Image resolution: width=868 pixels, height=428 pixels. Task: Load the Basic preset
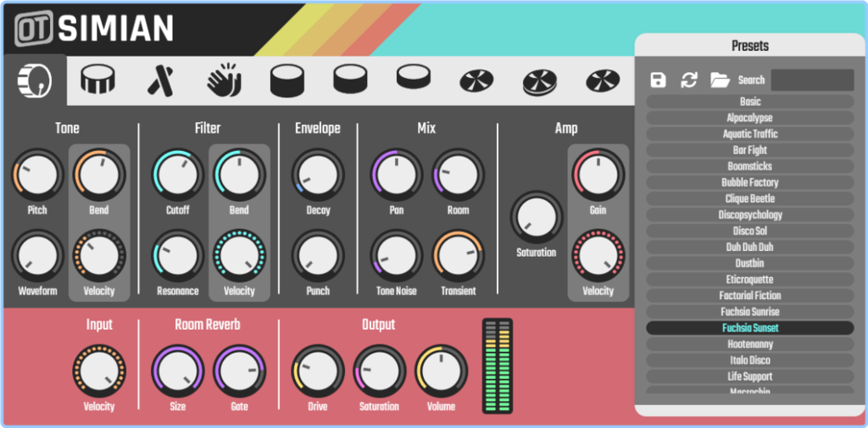(750, 102)
